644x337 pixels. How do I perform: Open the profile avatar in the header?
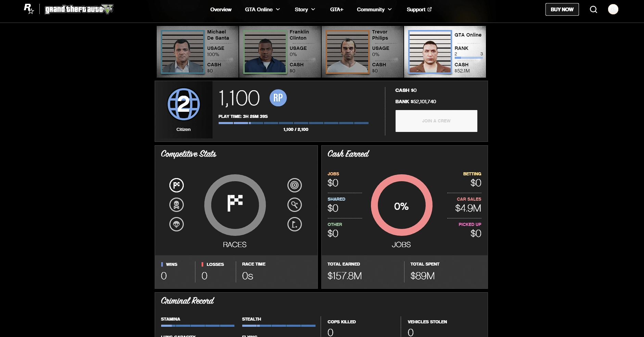pos(613,9)
